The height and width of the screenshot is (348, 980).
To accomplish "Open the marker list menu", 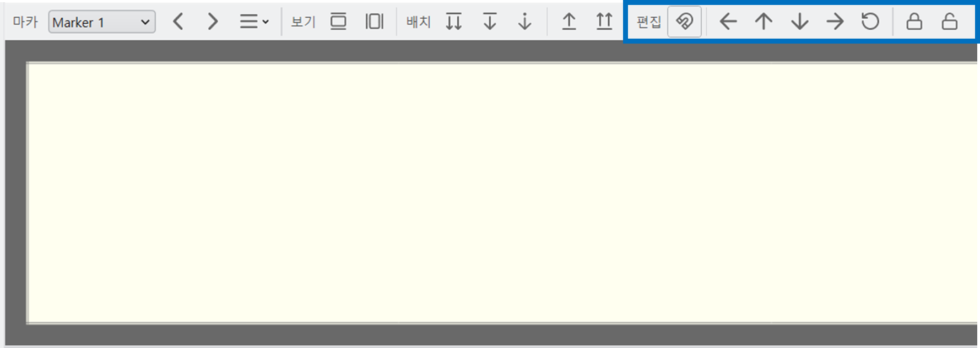I will click(x=254, y=22).
